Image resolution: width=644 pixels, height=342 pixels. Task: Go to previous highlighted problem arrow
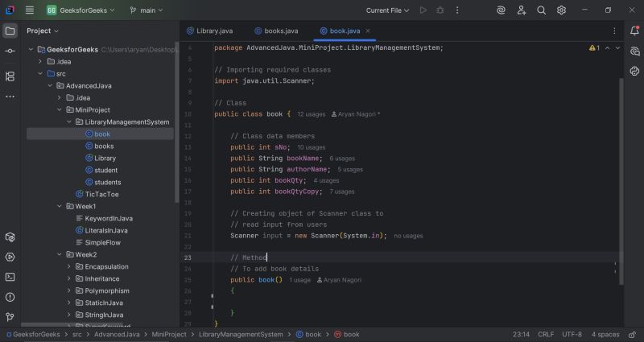click(x=608, y=48)
